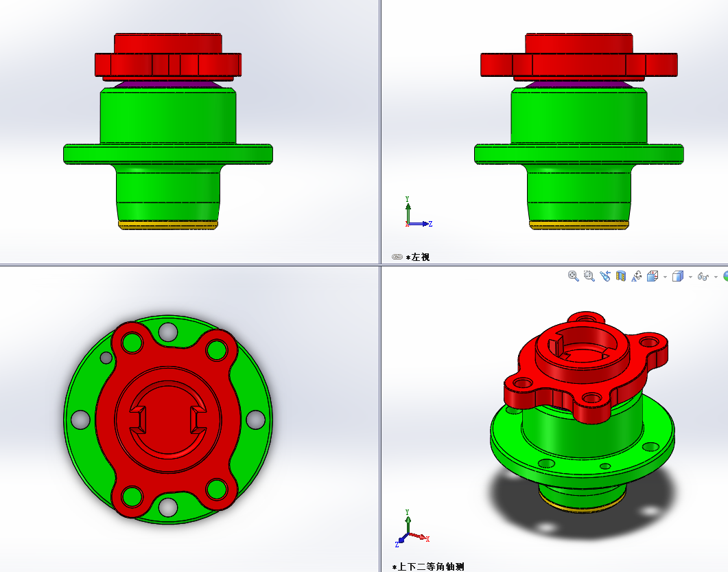The height and width of the screenshot is (572, 728).
Task: Select the purple part in the left view
Action: click(x=578, y=84)
